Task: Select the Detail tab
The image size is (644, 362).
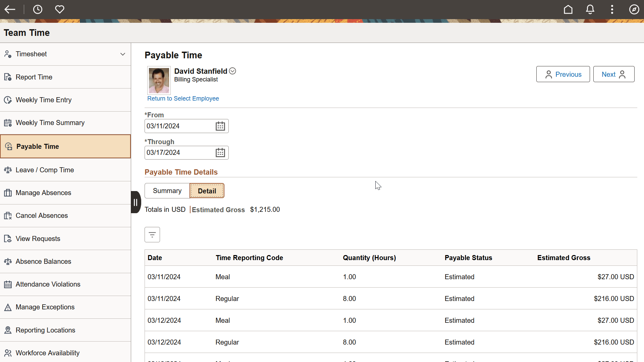Action: tap(207, 190)
